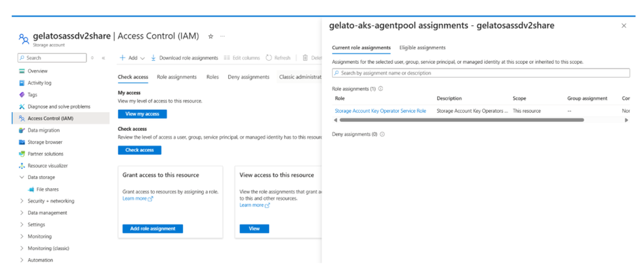Collapse the left menu with the double chevron
This screenshot has width=644, height=271.
pos(103,58)
